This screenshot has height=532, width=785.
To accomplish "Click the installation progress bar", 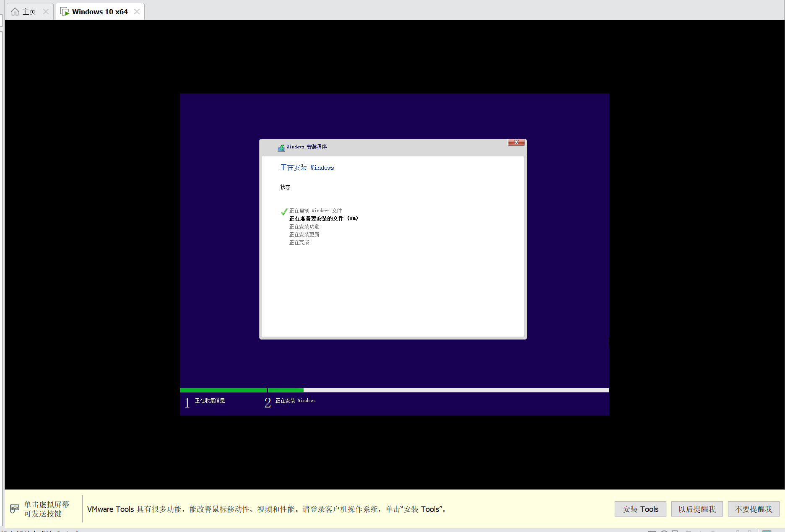I will [x=395, y=390].
